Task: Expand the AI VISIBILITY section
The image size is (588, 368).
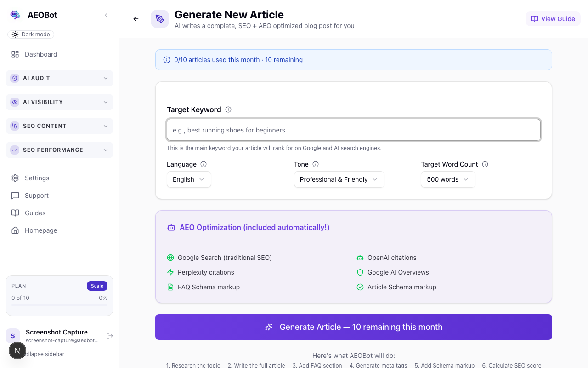Action: tap(59, 102)
